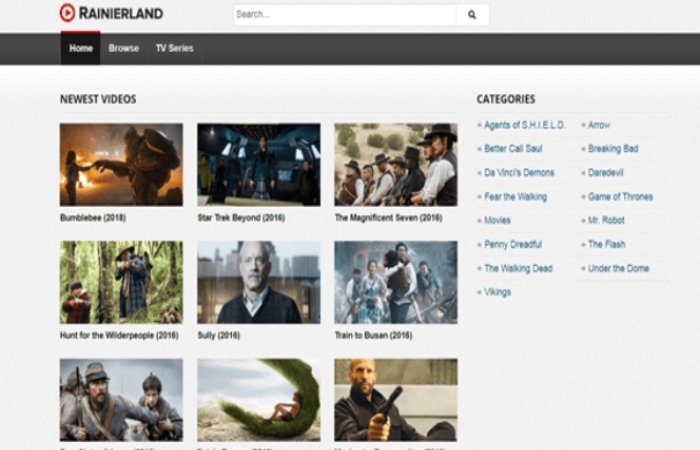
Task: Open the Better Call Saul category
Action: pos(513,149)
